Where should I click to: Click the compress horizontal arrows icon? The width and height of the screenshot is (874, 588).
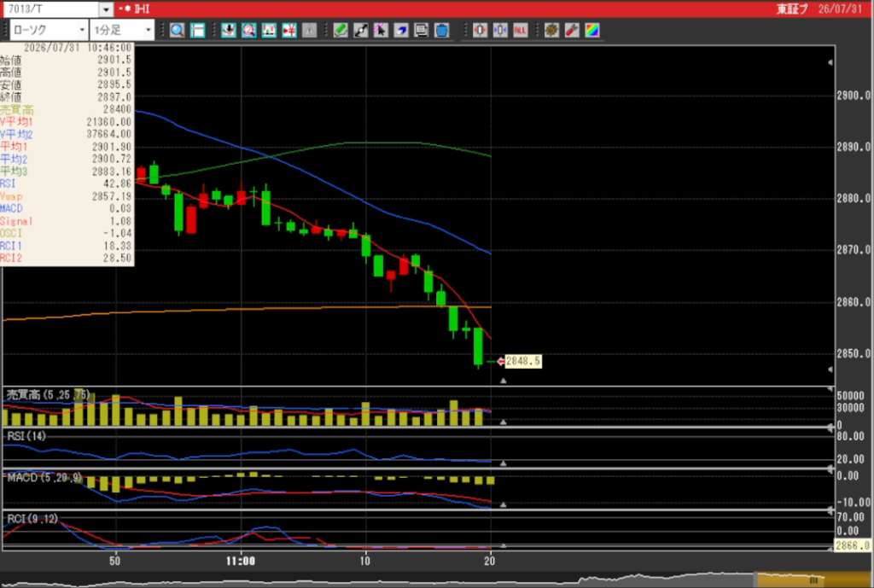point(500,30)
